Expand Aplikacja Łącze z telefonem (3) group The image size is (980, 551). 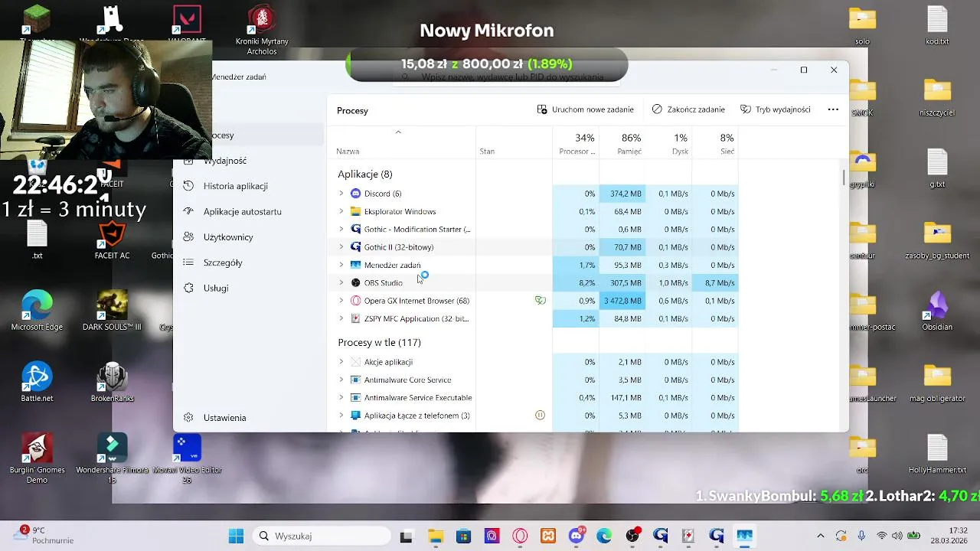[341, 416]
